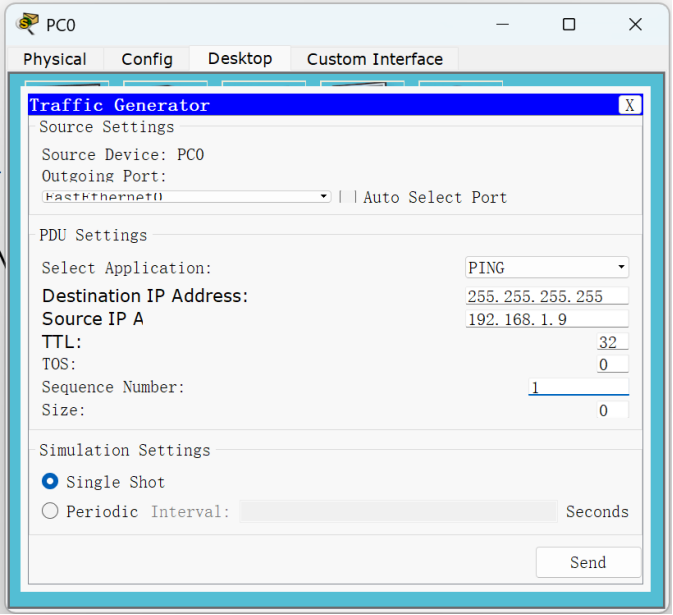The width and height of the screenshot is (673, 615).
Task: Click the Seconds label
Action: [597, 512]
